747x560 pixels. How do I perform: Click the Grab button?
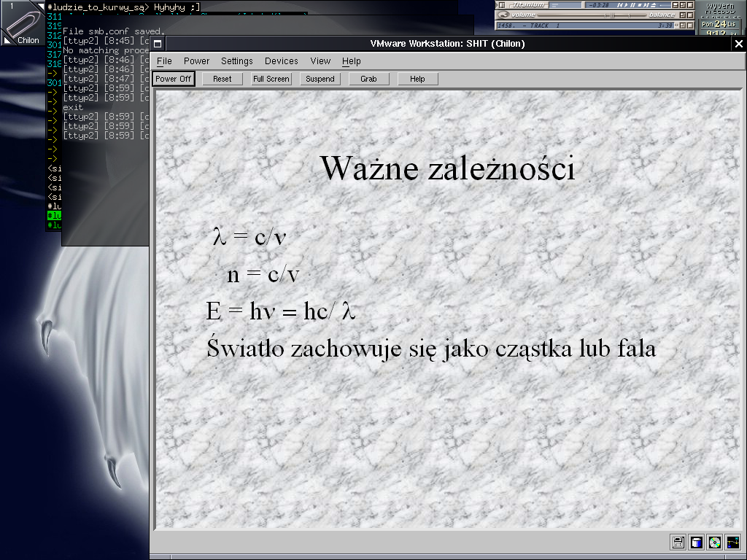368,79
